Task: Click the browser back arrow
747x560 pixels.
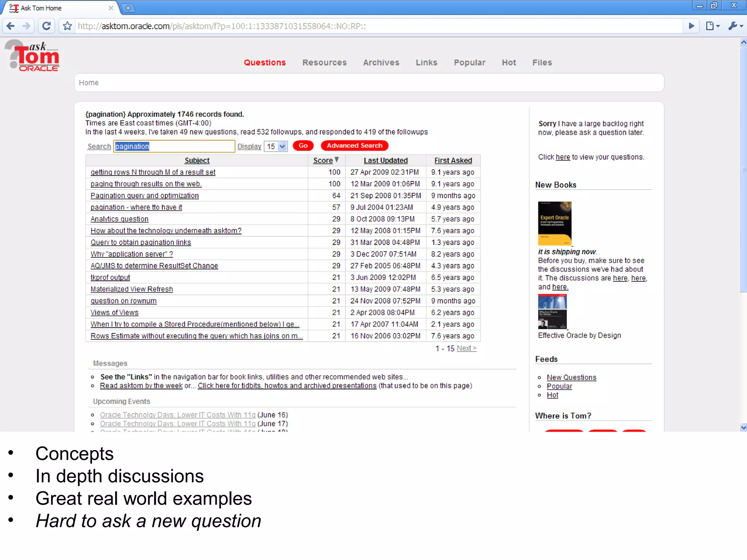Action: (11, 26)
